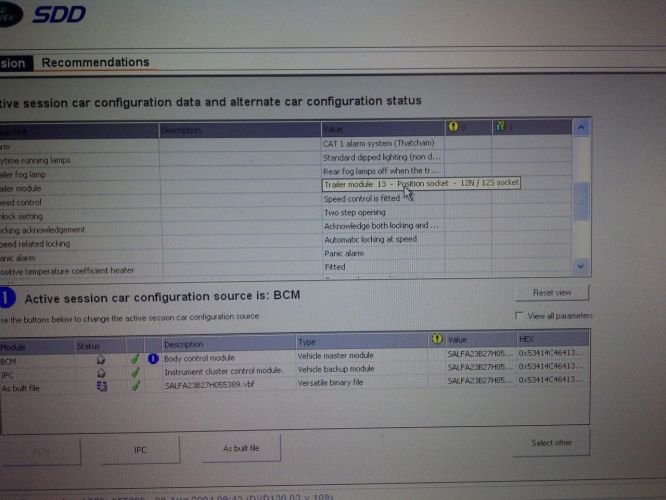This screenshot has width=666, height=500.
Task: Select 'Trailer fog lamp' row label
Action: tap(23, 174)
